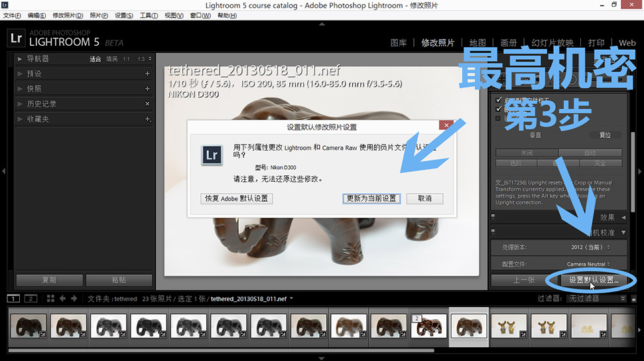644x361 pixels.
Task: Click 取消 button in dialog
Action: pos(424,198)
